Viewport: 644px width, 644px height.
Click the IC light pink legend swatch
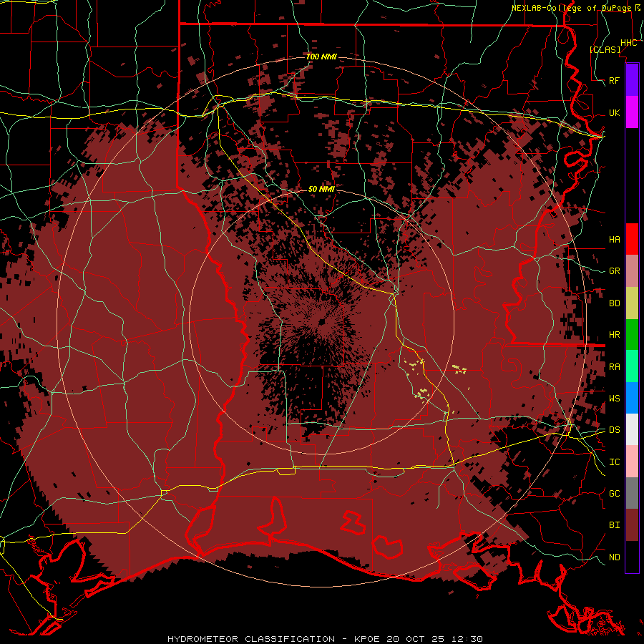point(632,462)
